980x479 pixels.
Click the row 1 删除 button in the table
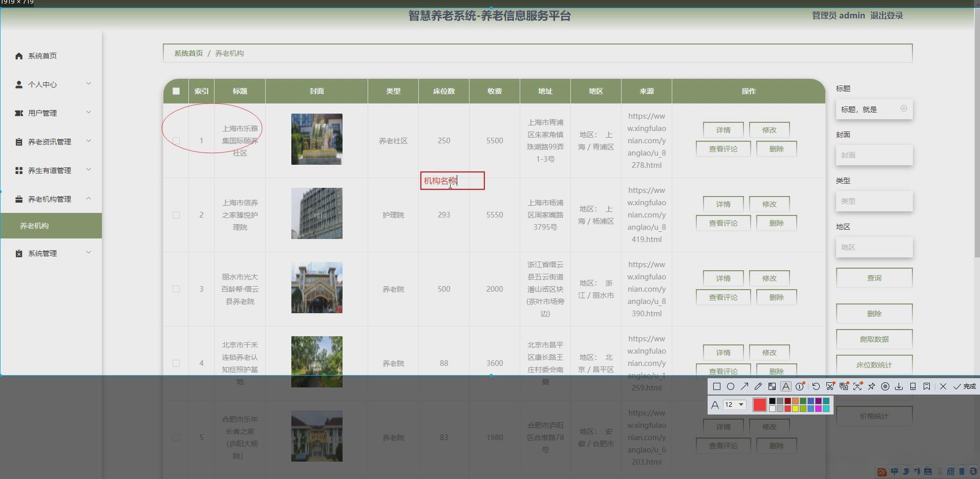point(777,149)
